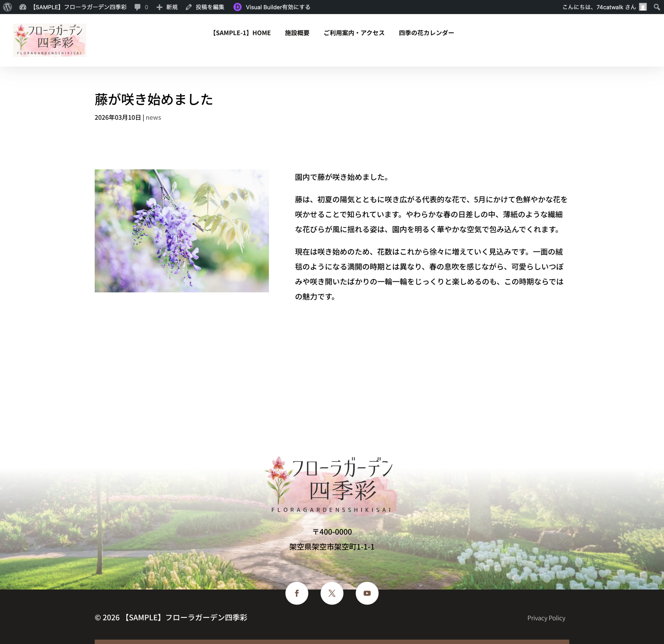Screen dimensions: 664x644
Task: Open the dashboard gauge icon
Action: pos(23,7)
